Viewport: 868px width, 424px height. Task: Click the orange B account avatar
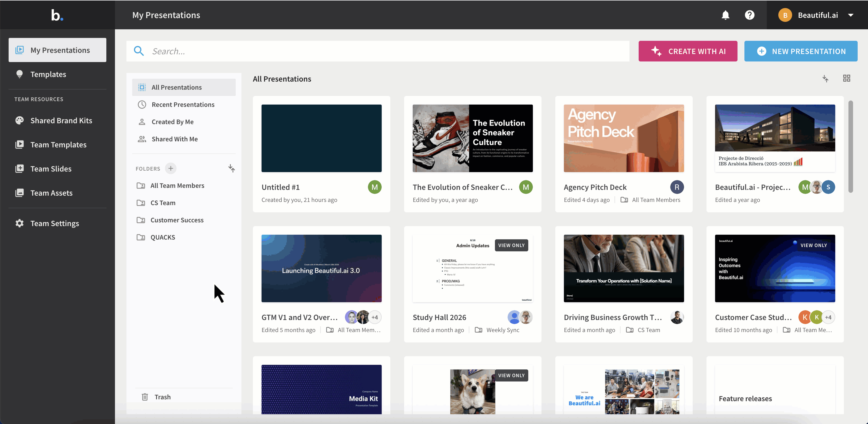pyautogui.click(x=785, y=15)
